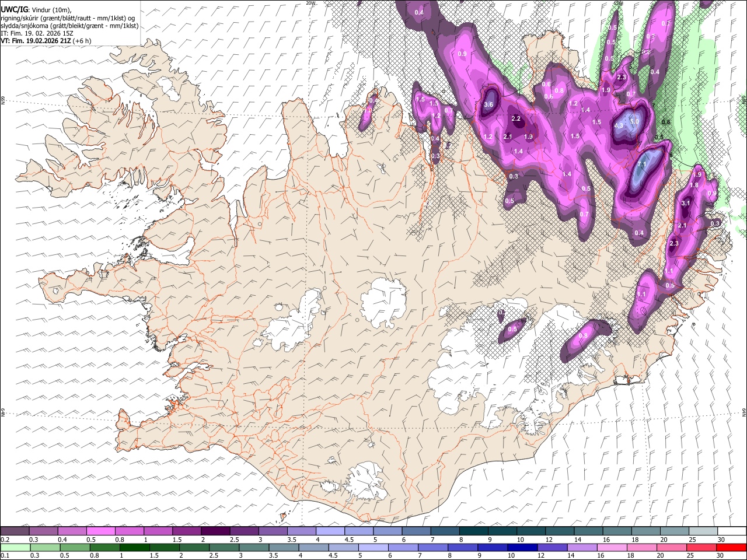Select the '15W' longitude label at the map top

click(x=617, y=3)
